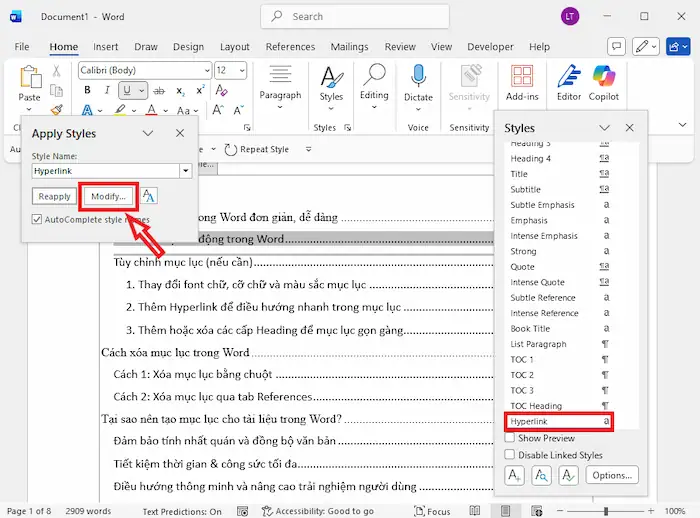Open Manage Styles icon
The width and height of the screenshot is (700, 518).
[x=567, y=476]
